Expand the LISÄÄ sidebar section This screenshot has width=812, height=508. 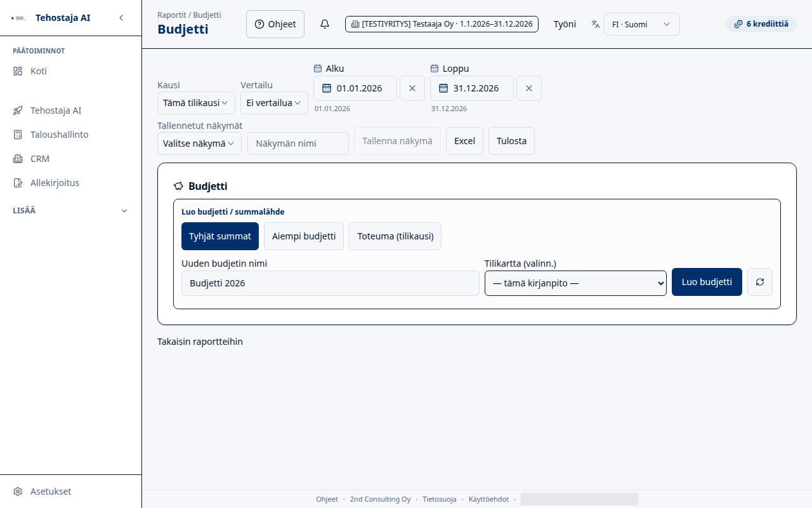[70, 211]
